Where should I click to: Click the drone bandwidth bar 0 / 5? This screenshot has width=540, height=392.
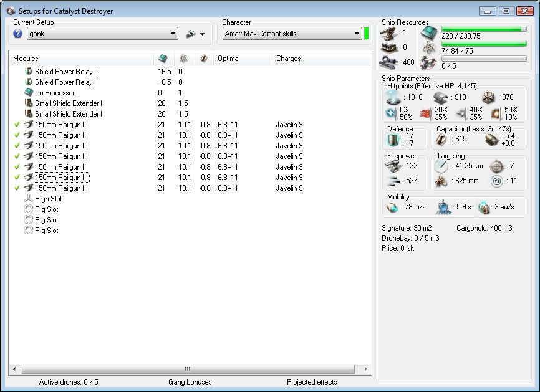point(484,59)
